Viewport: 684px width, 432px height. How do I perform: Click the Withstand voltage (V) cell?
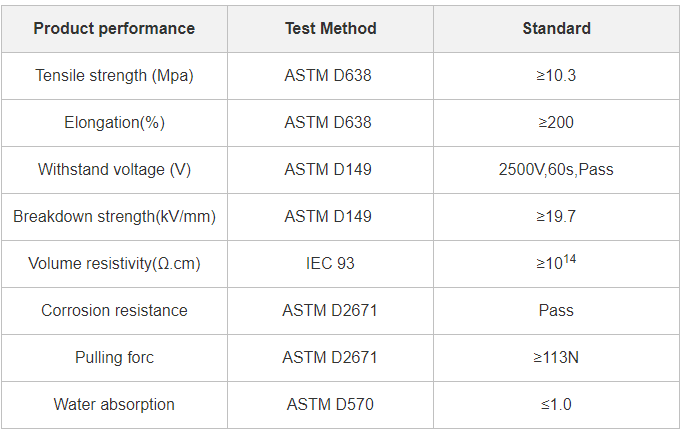[x=114, y=170]
